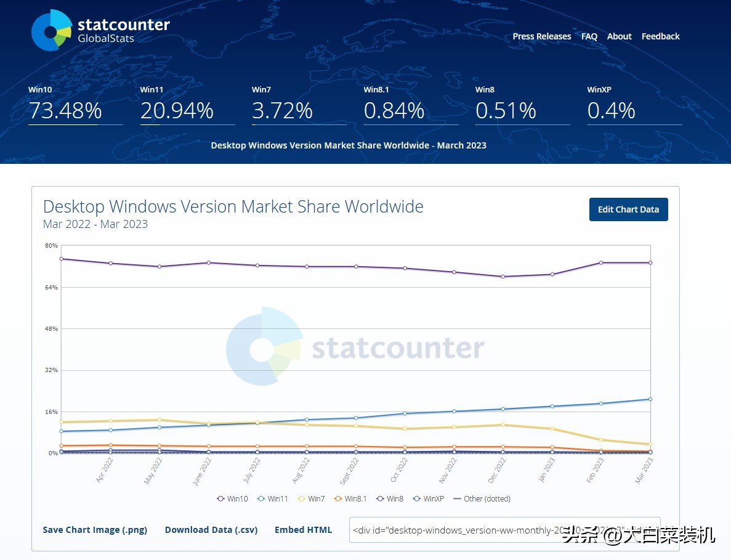Select the Dec 2022 data point on Win10 line
This screenshot has width=731, height=560.
pos(503,277)
